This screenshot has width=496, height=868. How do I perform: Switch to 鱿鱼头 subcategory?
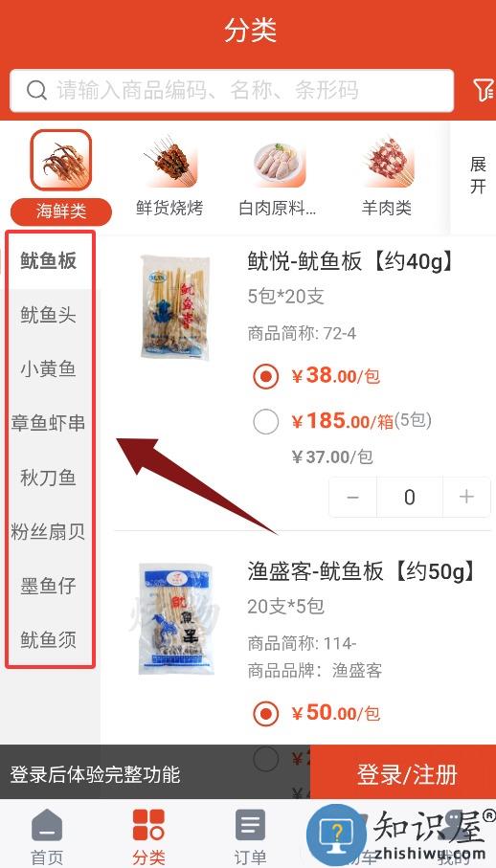(x=49, y=316)
